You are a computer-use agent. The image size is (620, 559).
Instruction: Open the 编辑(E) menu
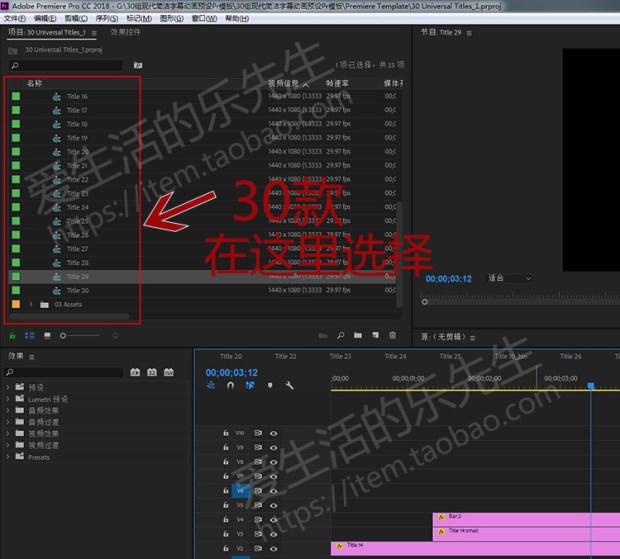pos(45,19)
